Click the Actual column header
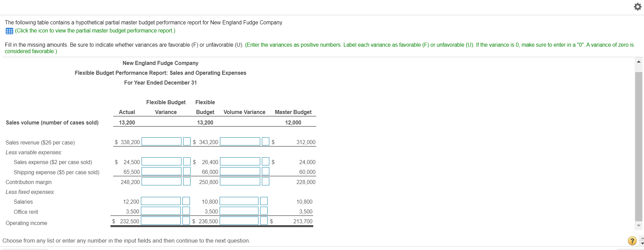Viewport: 644px width, 250px height. pos(127,112)
